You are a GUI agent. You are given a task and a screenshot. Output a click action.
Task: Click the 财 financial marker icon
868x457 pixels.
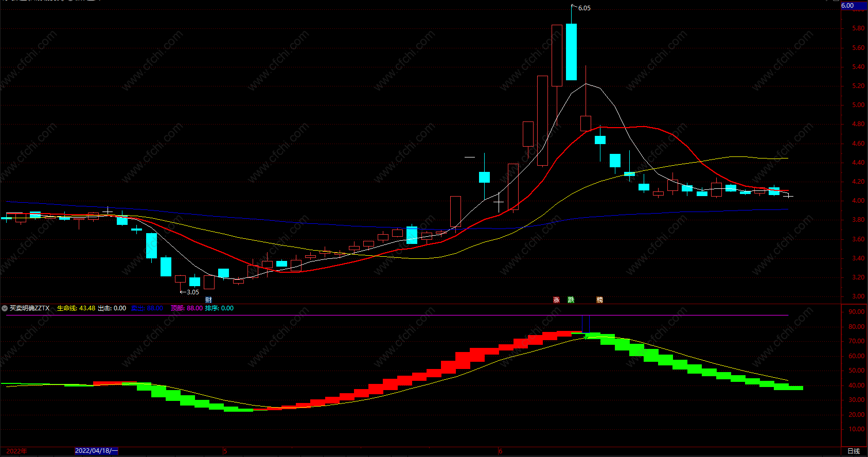pyautogui.click(x=208, y=300)
